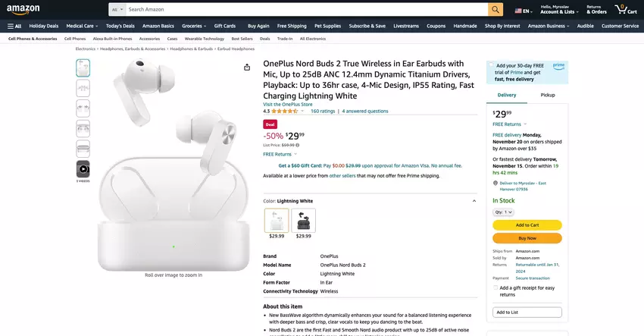
Task: Open Today's Deals in navigation bar
Action: point(120,26)
